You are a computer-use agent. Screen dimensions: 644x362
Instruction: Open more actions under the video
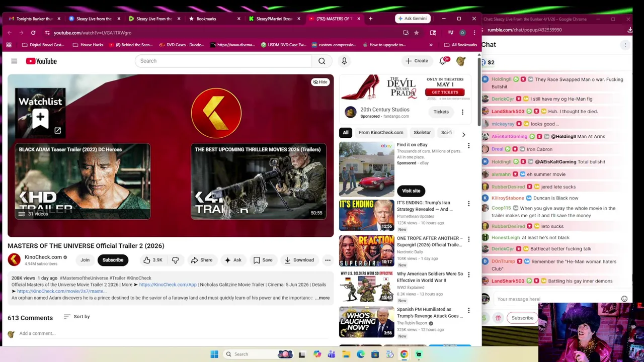[328, 260]
